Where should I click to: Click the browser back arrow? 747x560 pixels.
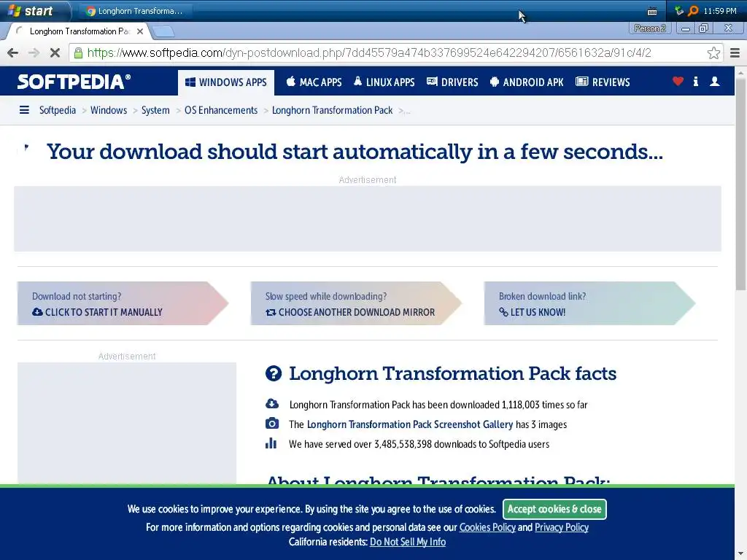coord(13,52)
